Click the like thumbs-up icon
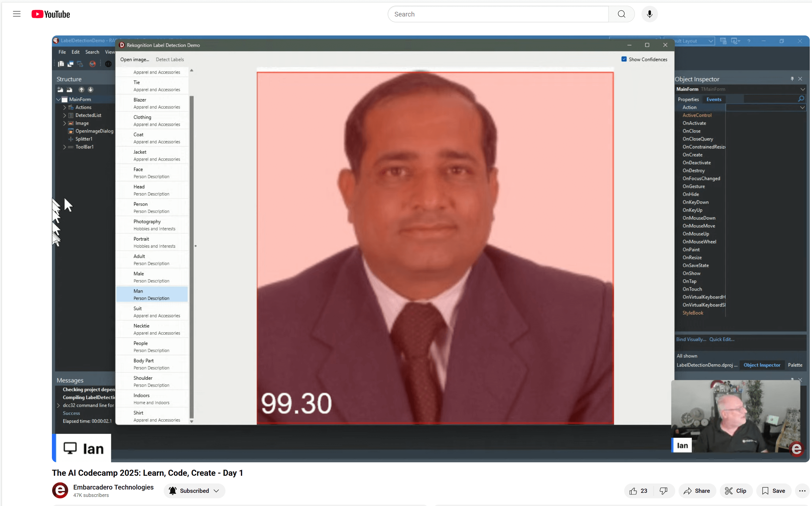Screen dimensions: 812x506 (633, 491)
